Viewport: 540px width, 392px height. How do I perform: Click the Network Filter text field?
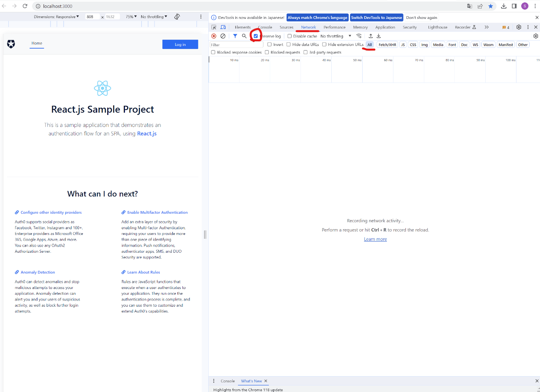coord(236,45)
